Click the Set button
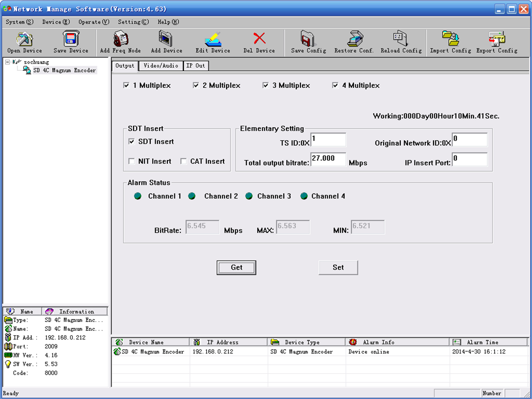 (x=338, y=267)
